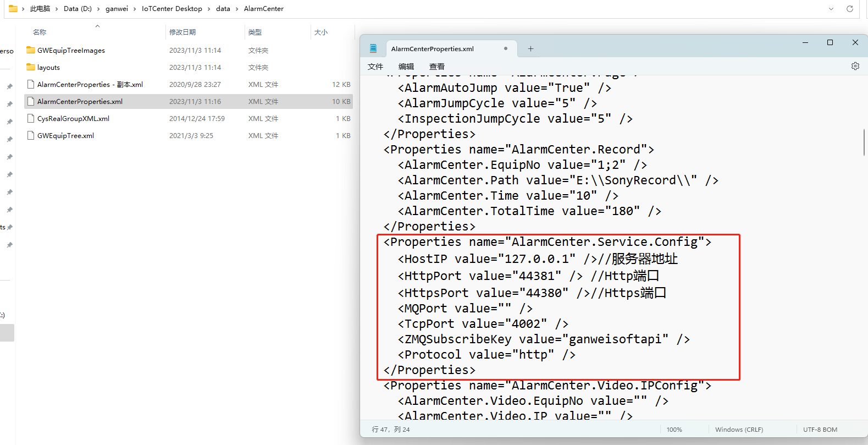Click the CysRealGroupXML.xml file icon
This screenshot has width=868, height=445.
(31, 119)
